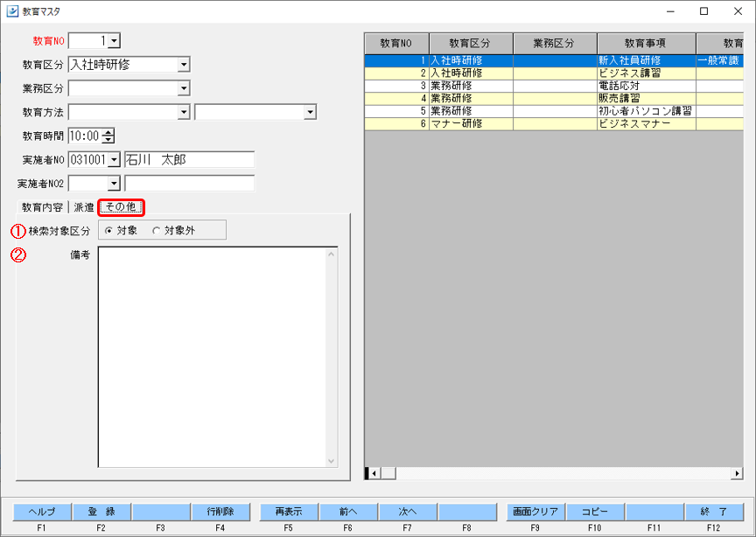Image resolution: width=756 pixels, height=537 pixels.
Task: Click the 教育マスタ app icon in title bar
Action: point(12,11)
